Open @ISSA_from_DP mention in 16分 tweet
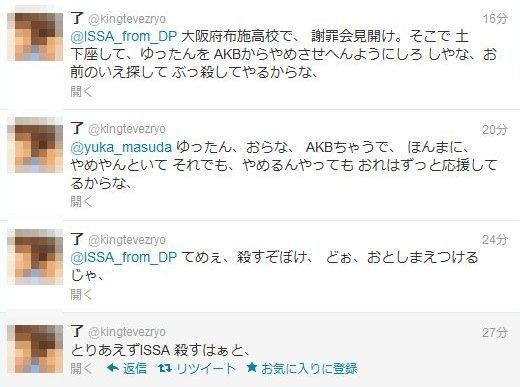 click(x=124, y=36)
